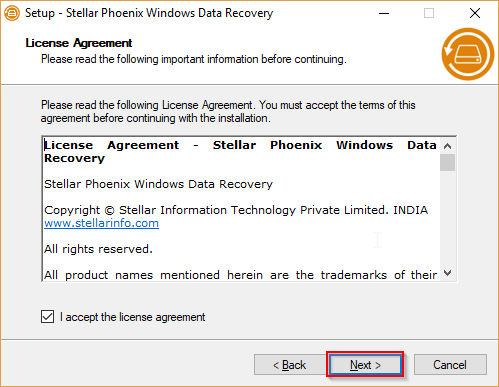
Task: Toggle the accept license agreement checkbox
Action: tap(48, 317)
